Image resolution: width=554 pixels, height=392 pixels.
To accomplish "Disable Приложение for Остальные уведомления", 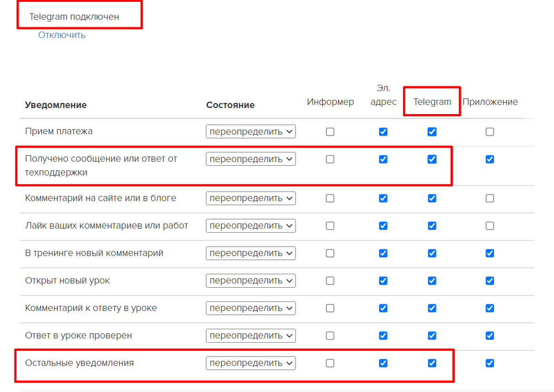I will click(490, 363).
